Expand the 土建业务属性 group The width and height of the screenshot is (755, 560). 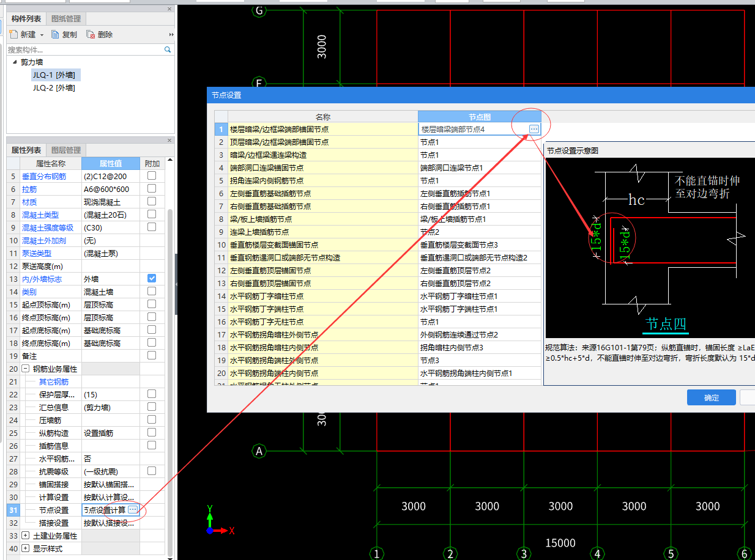(25, 536)
